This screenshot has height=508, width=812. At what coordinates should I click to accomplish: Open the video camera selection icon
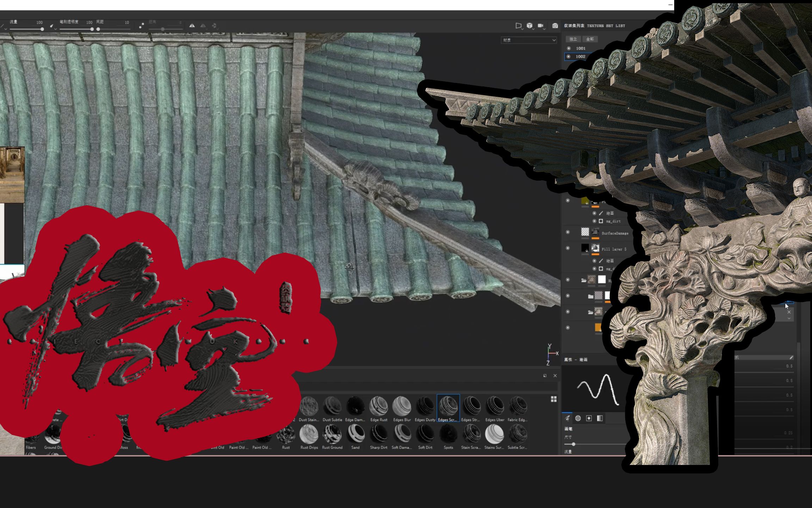pos(541,26)
